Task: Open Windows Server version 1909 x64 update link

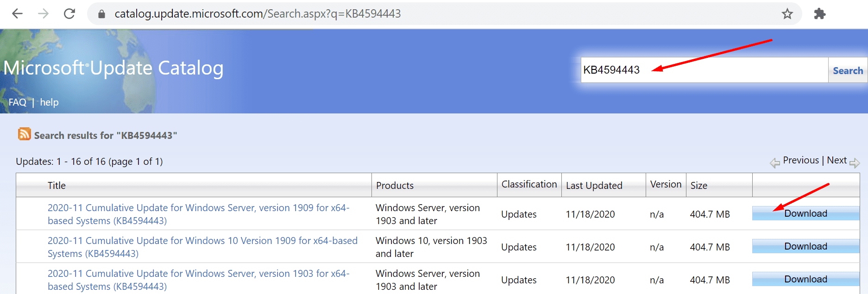Action: (199, 214)
